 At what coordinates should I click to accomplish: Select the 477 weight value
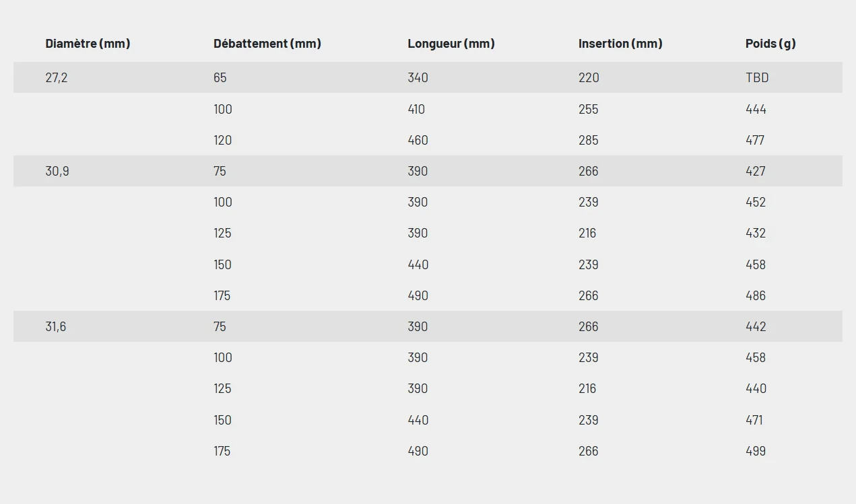click(755, 141)
